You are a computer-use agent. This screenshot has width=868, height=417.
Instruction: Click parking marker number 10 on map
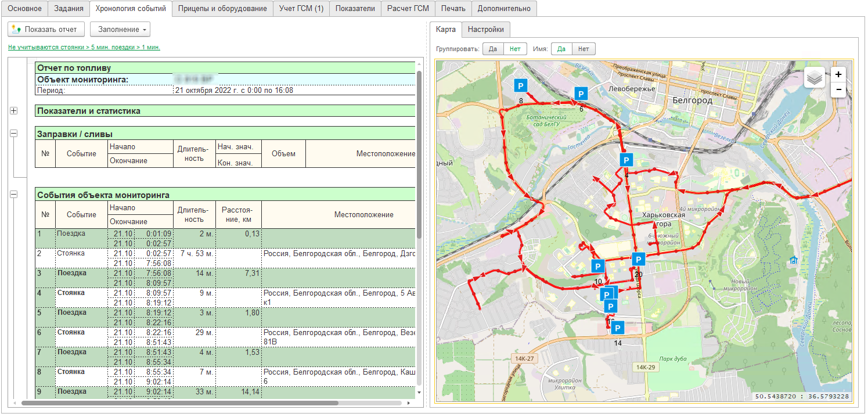pos(597,266)
